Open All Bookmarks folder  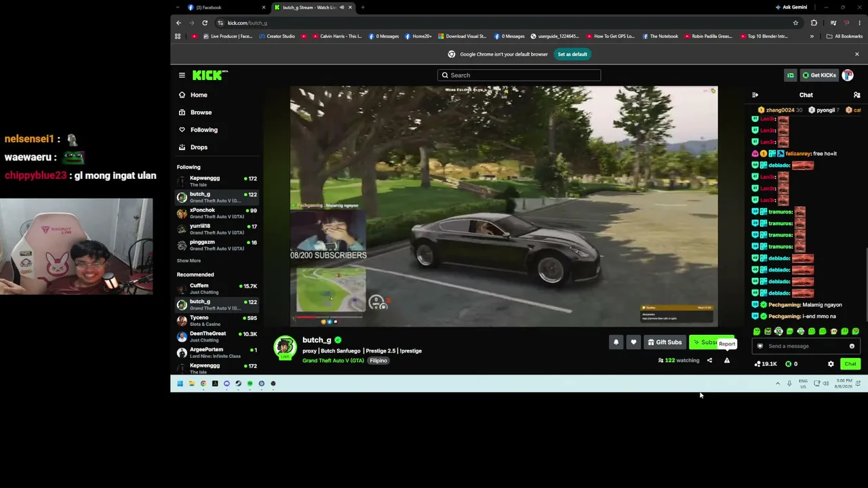(x=844, y=37)
